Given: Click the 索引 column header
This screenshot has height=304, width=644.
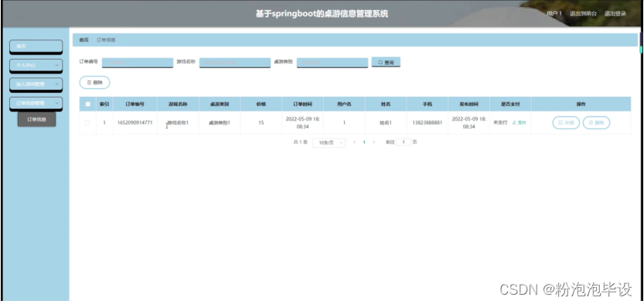Looking at the screenshot, I should 104,104.
